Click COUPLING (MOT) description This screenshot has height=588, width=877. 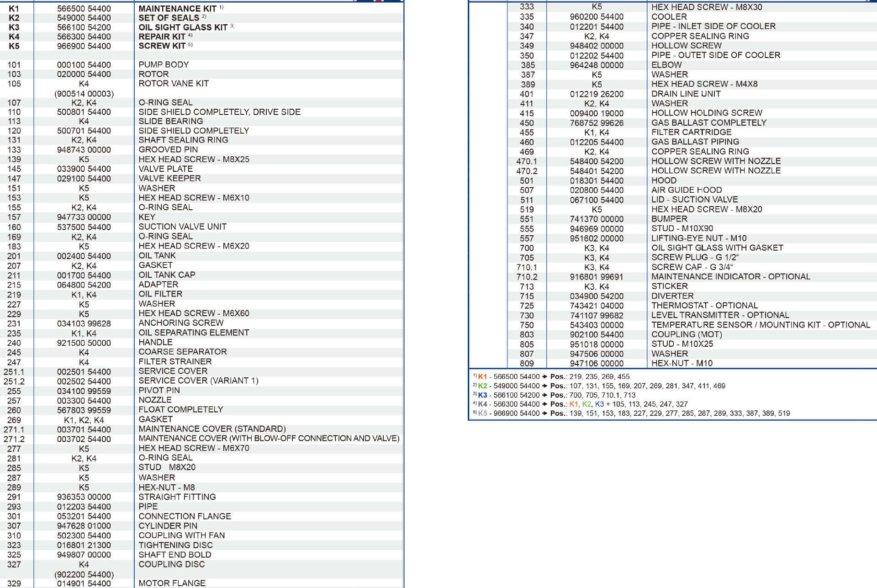click(687, 334)
